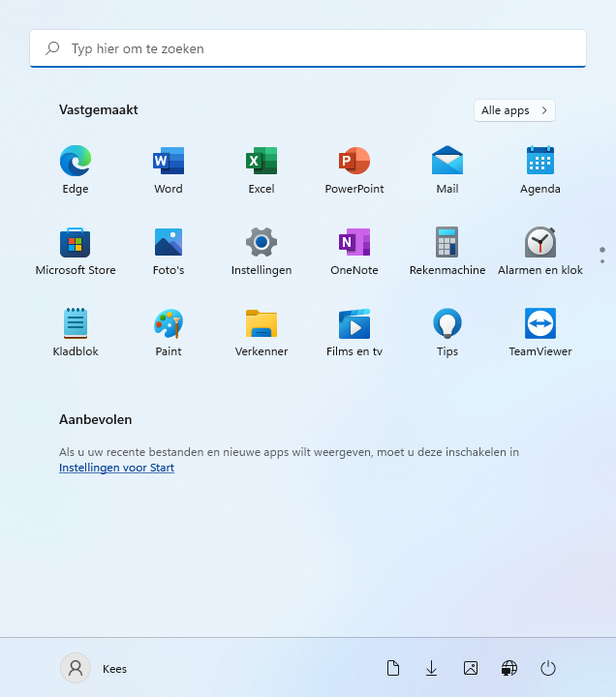
Task: Click the Kees user avatar
Action: coord(76,668)
